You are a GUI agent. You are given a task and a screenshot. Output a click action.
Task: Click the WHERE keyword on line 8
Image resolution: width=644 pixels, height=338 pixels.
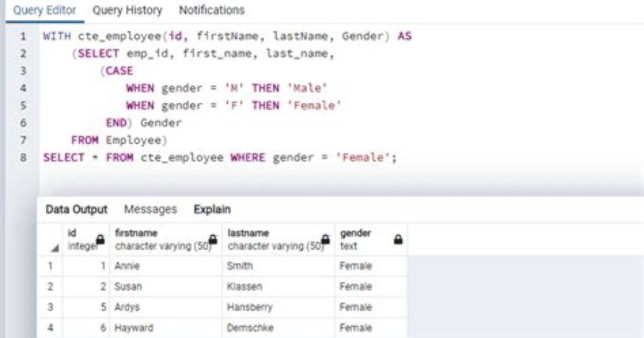point(248,158)
